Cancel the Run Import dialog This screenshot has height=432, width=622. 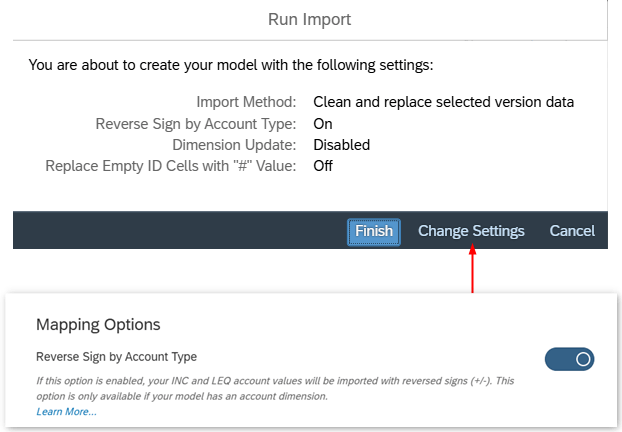pyautogui.click(x=572, y=231)
